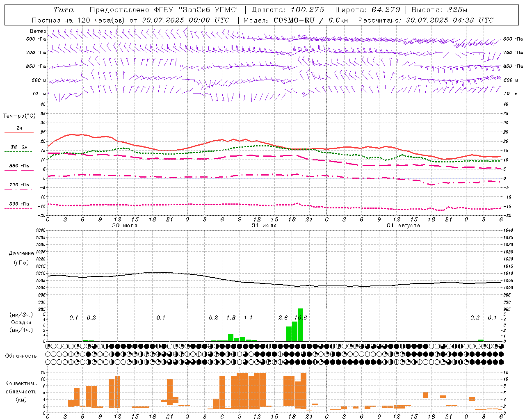Click the "Ветер" wind panel label
Viewport: 525px width, 420px height.
[38, 31]
